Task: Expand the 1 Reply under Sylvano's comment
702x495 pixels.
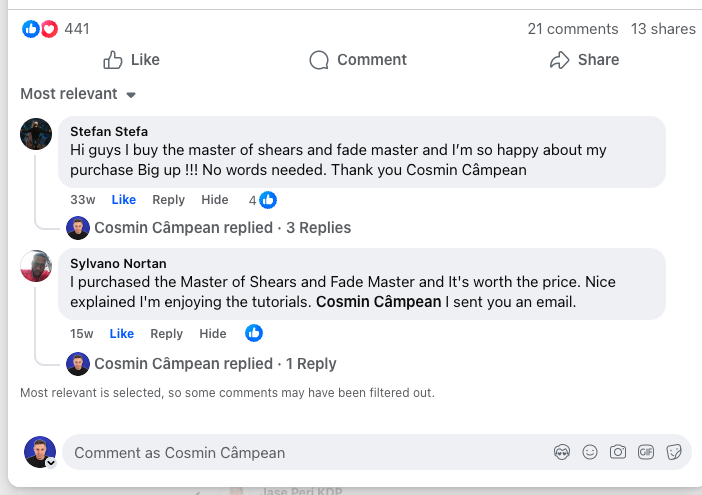Action: (311, 364)
